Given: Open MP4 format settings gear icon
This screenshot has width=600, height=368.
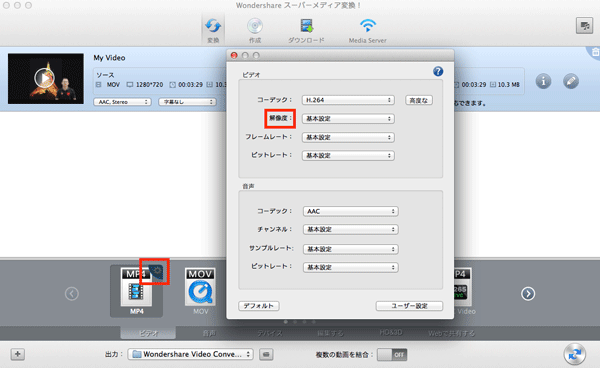Looking at the screenshot, I should 156,272.
